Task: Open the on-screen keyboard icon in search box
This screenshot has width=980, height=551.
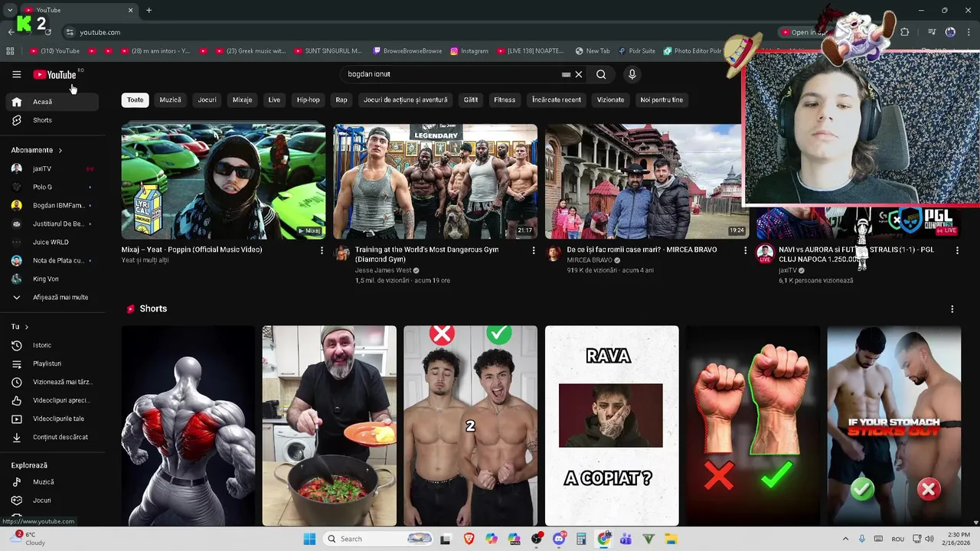Action: (x=566, y=74)
